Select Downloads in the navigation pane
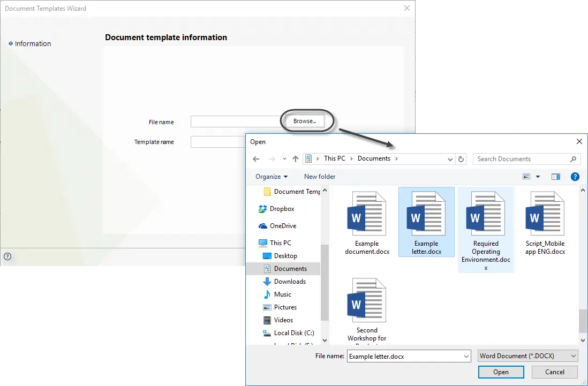This screenshot has width=588, height=386. (284, 282)
